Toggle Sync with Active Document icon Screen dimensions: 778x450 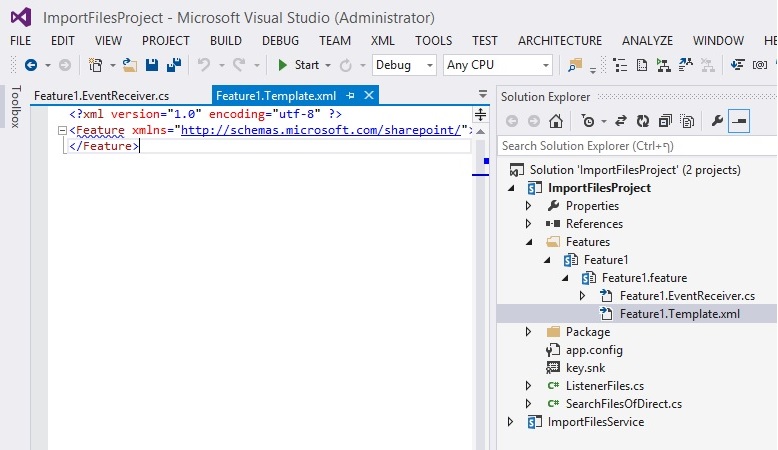coord(621,121)
